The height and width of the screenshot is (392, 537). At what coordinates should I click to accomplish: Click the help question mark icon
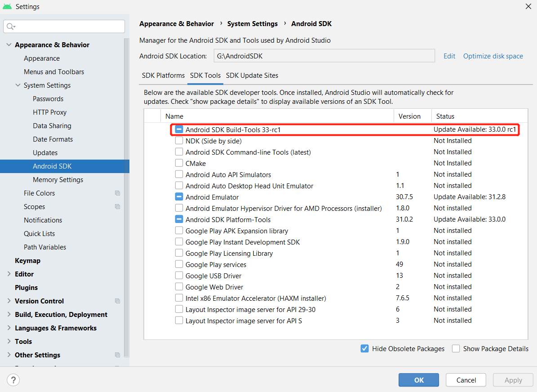point(13,380)
